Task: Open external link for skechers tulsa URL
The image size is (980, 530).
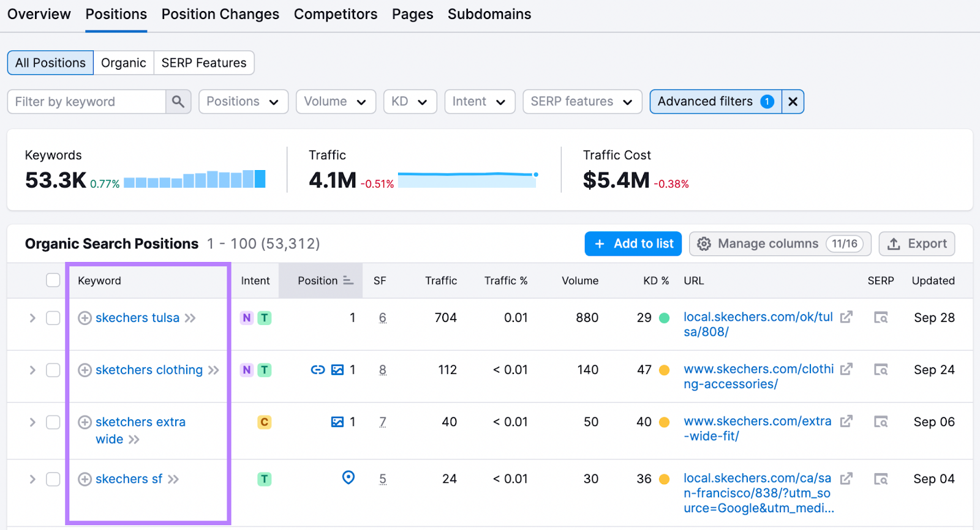Action: pos(846,317)
